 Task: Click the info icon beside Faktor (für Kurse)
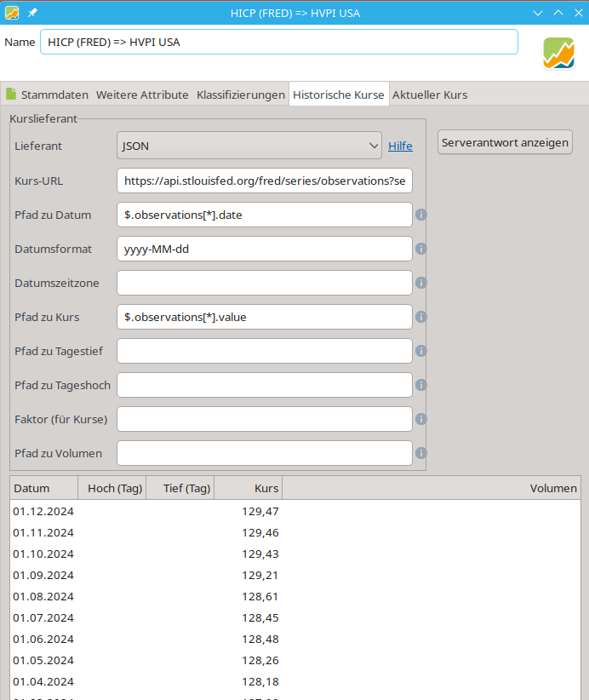pyautogui.click(x=420, y=419)
